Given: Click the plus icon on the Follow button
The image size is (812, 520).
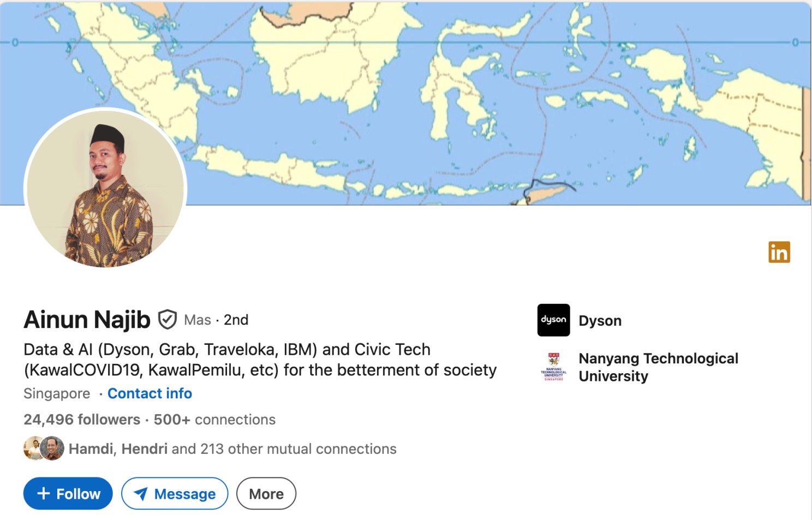Looking at the screenshot, I should coord(44,493).
